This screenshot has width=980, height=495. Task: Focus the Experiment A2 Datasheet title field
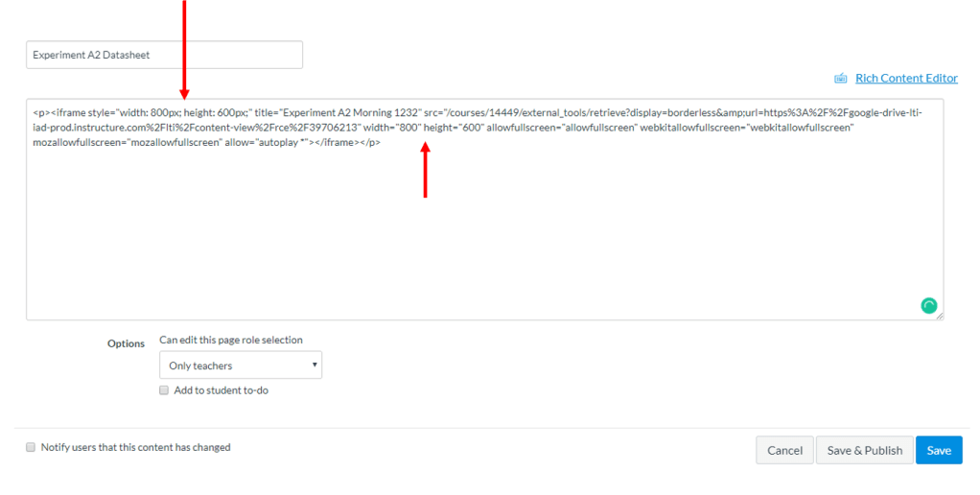click(x=164, y=55)
